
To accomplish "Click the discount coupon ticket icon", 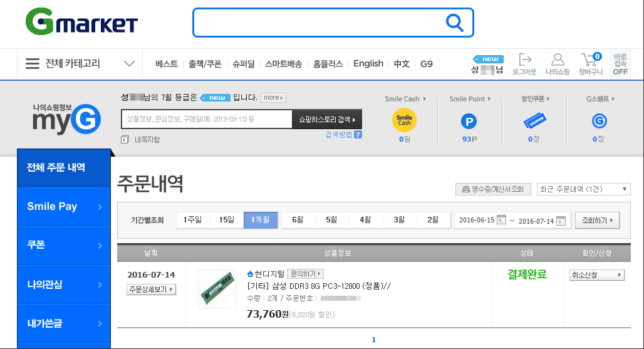I will (x=533, y=121).
